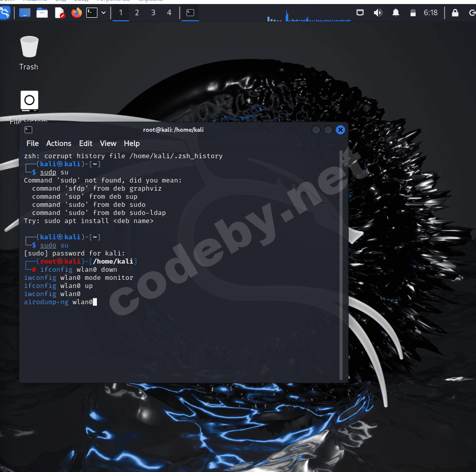Viewport: 476px width, 472px height.
Task: Maximize the terminal window
Action: pyautogui.click(x=328, y=130)
